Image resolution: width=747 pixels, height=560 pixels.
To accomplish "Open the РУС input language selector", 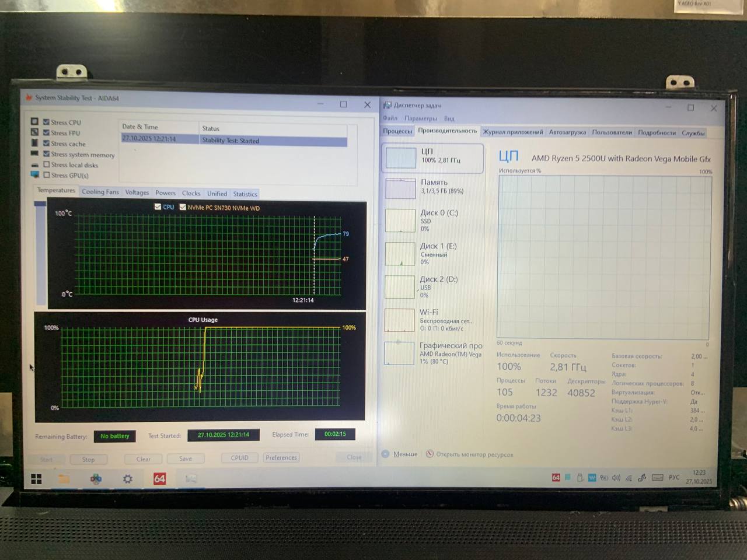I will tap(674, 477).
